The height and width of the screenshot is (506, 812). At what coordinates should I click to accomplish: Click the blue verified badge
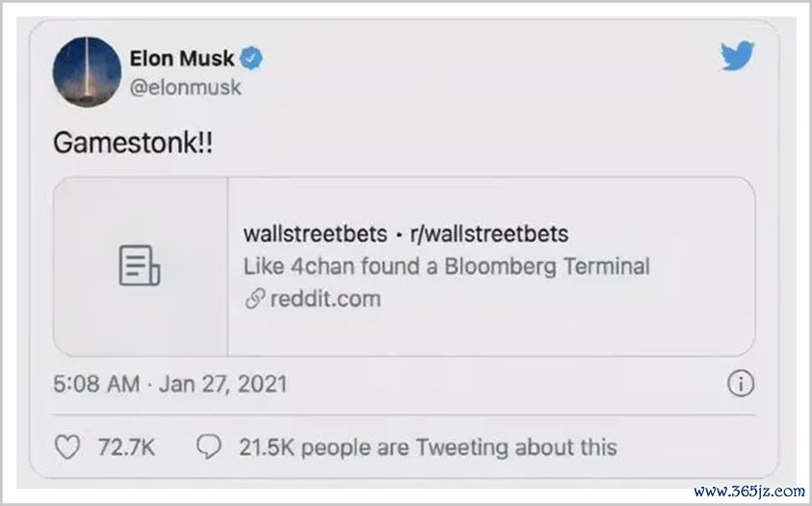251,58
